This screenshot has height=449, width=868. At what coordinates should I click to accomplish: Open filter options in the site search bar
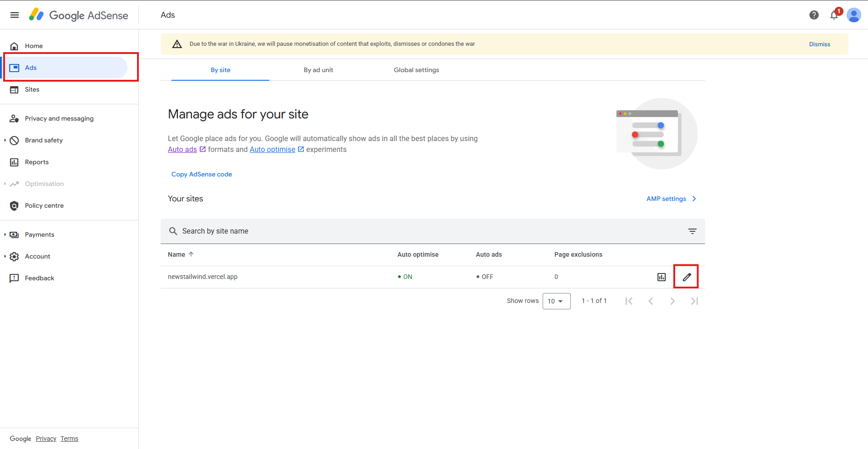pos(692,231)
